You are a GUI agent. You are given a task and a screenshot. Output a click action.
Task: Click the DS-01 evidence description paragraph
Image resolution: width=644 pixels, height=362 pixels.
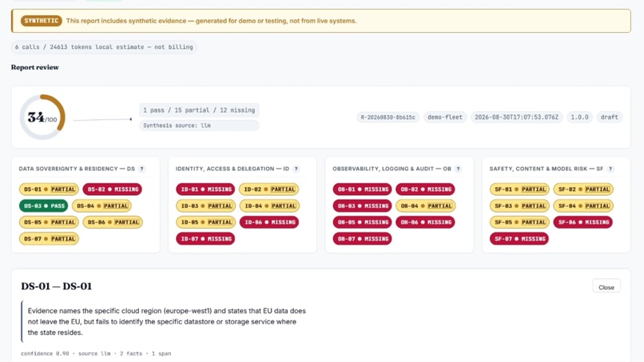167,322
